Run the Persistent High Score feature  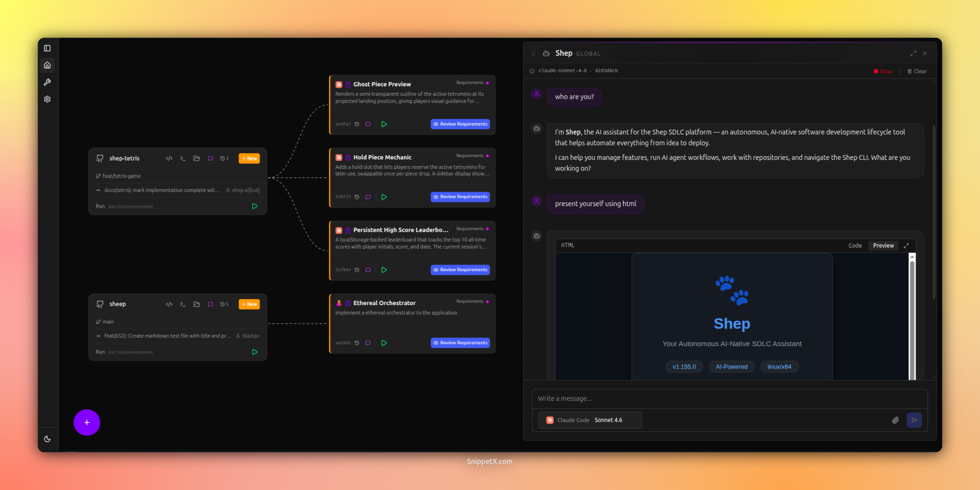(384, 270)
